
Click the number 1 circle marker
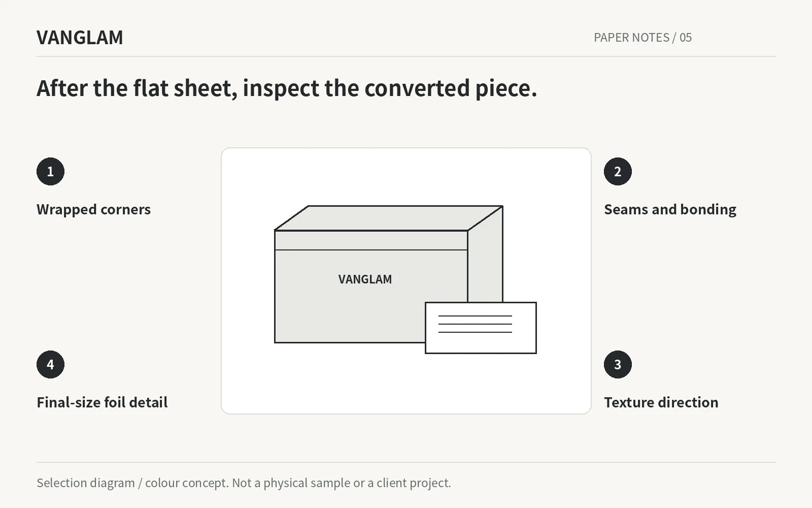50,172
